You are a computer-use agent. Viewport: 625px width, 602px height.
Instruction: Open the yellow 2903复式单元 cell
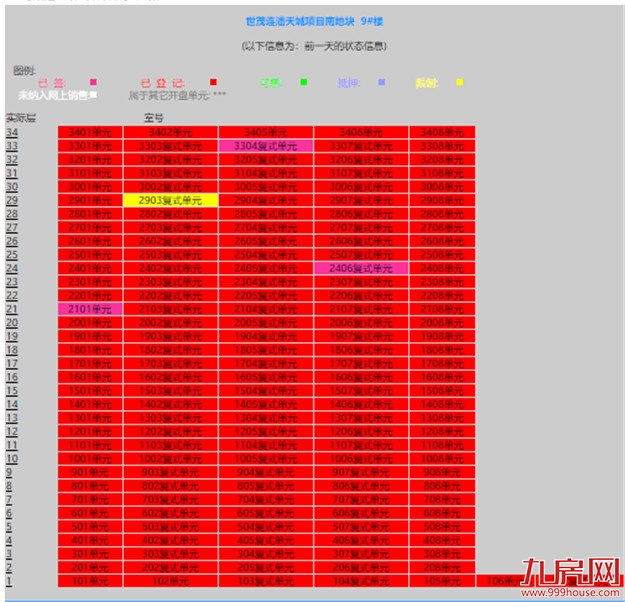pos(170,201)
